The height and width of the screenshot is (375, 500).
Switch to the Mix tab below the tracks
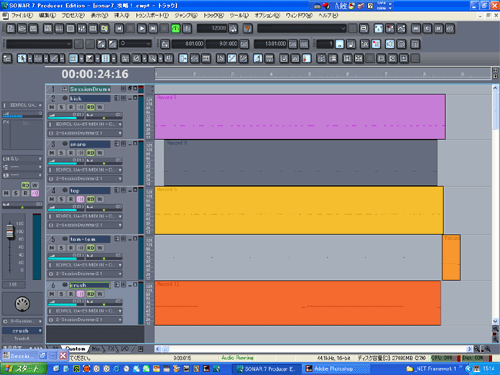pyautogui.click(x=96, y=349)
